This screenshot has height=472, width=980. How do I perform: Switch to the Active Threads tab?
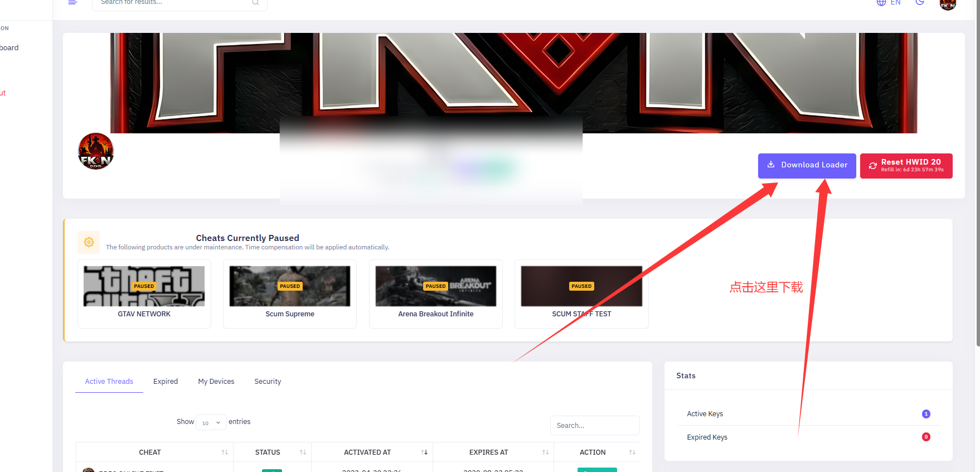click(109, 382)
